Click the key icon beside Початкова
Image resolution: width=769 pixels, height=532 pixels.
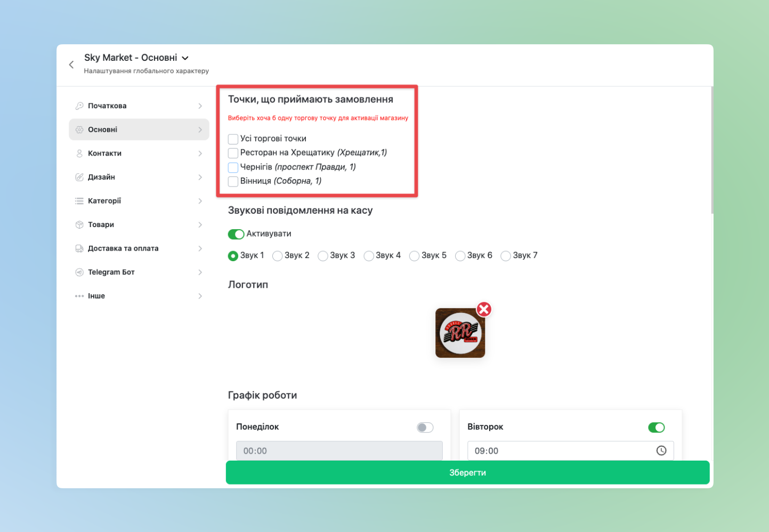(79, 106)
